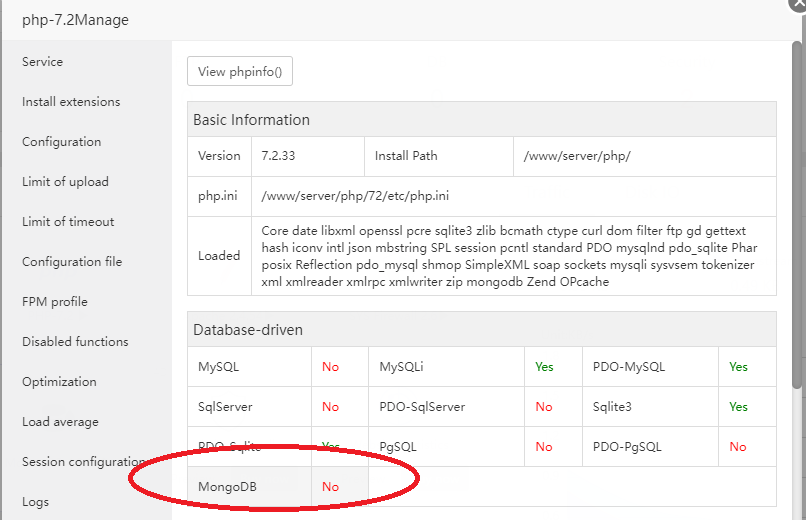806x520 pixels.
Task: Open Session configuration settings
Action: (85, 462)
